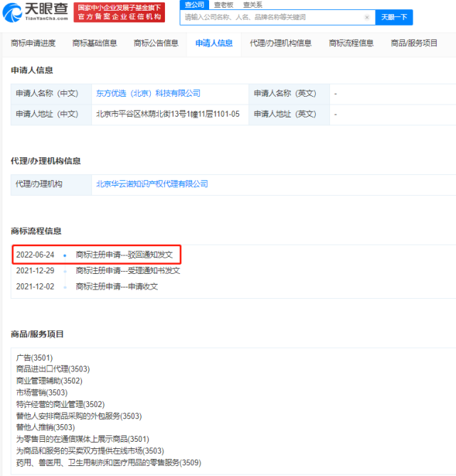456x476 pixels.
Task: Click the applicant address 北京市平谷区林荫北街13号
Action: (x=168, y=114)
